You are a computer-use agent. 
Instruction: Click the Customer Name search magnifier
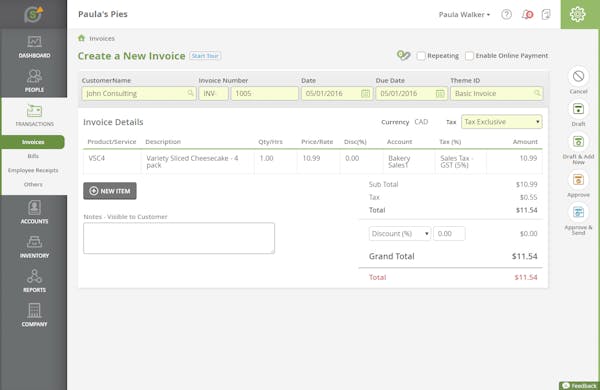click(190, 93)
